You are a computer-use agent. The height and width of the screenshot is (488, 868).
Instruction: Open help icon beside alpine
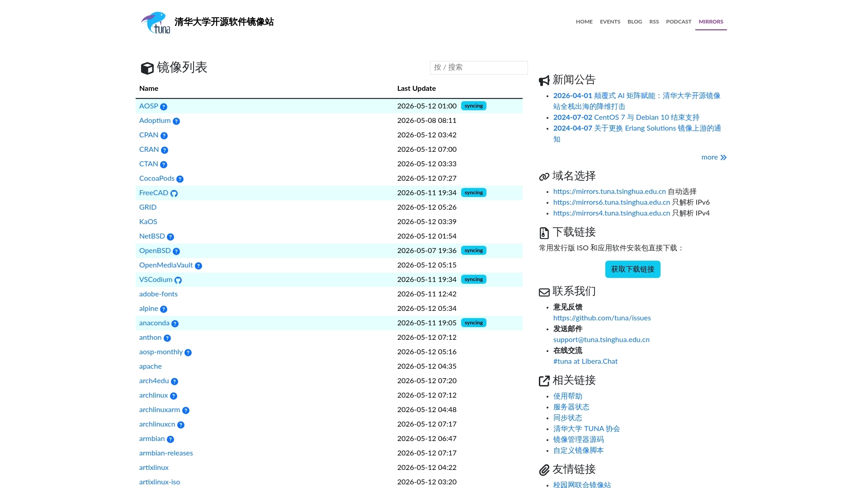pyautogui.click(x=164, y=309)
